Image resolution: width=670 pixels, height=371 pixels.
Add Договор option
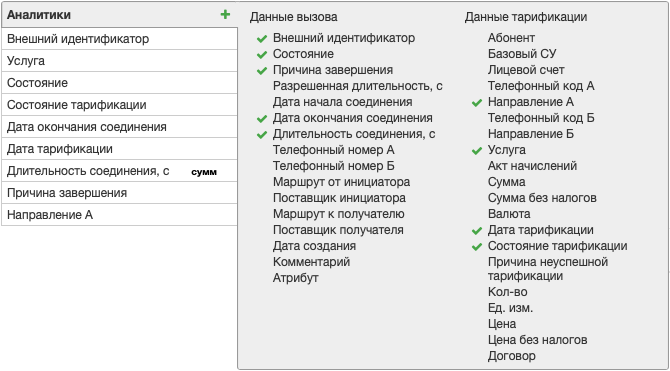coord(511,356)
